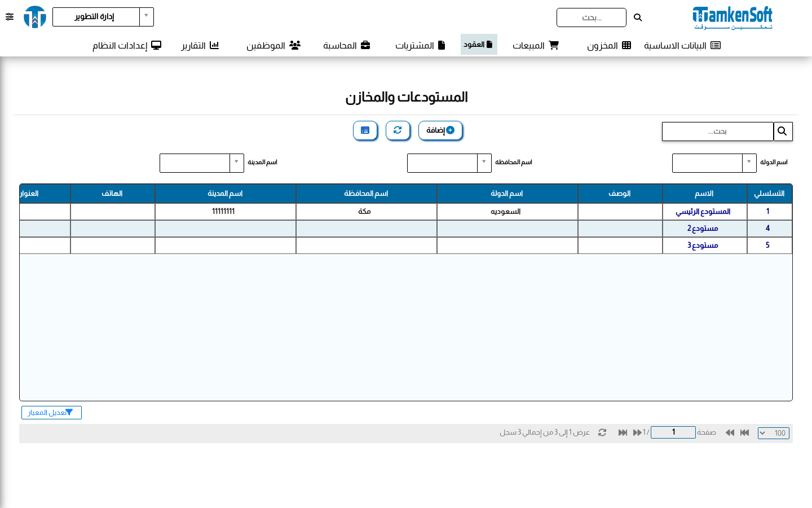Click the إضافة add button
Image resolution: width=812 pixels, height=508 pixels.
(x=440, y=130)
